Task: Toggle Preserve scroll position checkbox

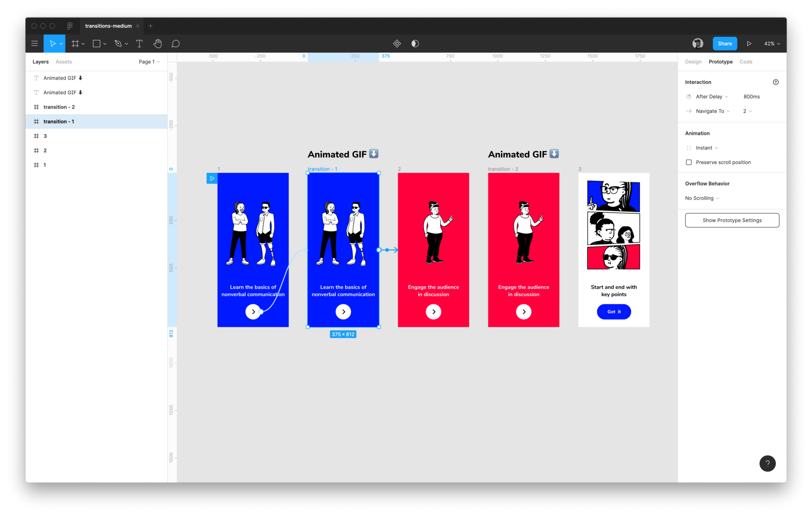Action: (688, 162)
